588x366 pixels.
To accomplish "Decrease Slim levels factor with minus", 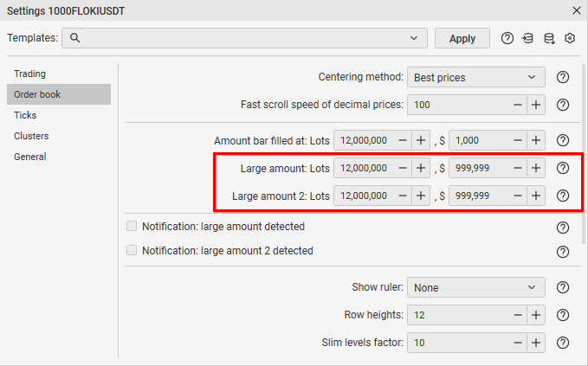I will point(518,343).
